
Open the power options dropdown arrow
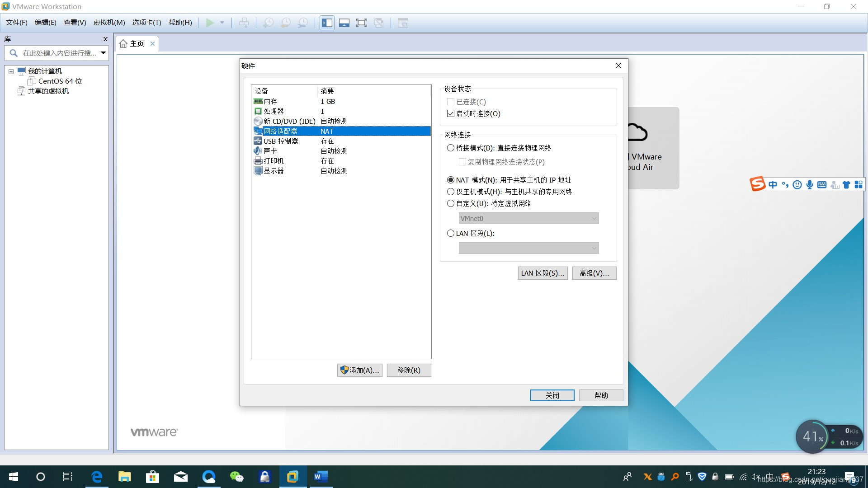(222, 23)
